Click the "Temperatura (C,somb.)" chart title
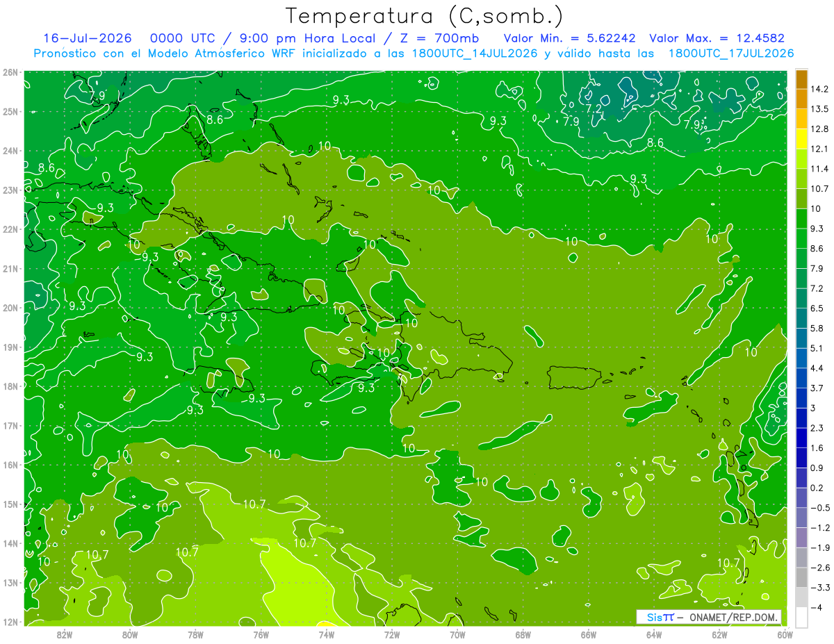The width and height of the screenshot is (834, 644). (x=424, y=16)
